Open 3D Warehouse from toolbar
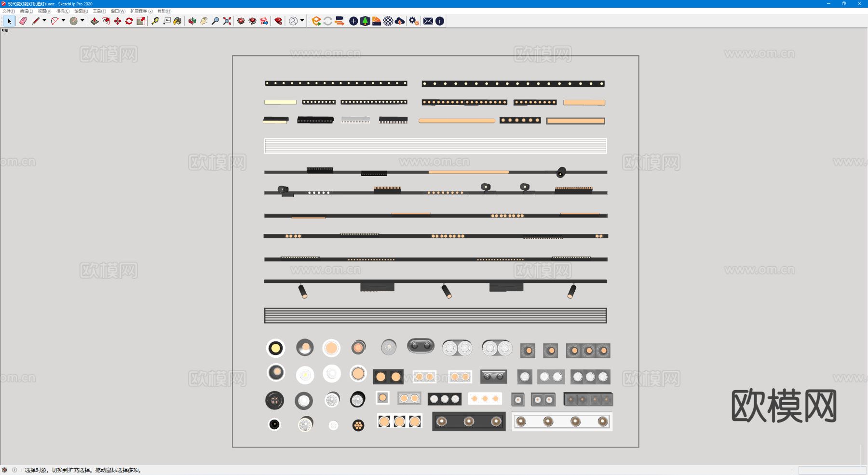The width and height of the screenshot is (868, 475). click(241, 21)
